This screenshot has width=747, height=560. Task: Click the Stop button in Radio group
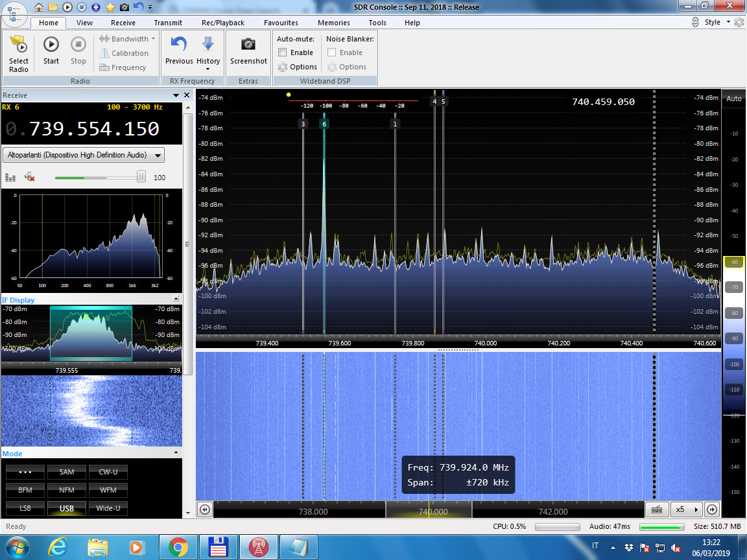pyautogui.click(x=78, y=50)
